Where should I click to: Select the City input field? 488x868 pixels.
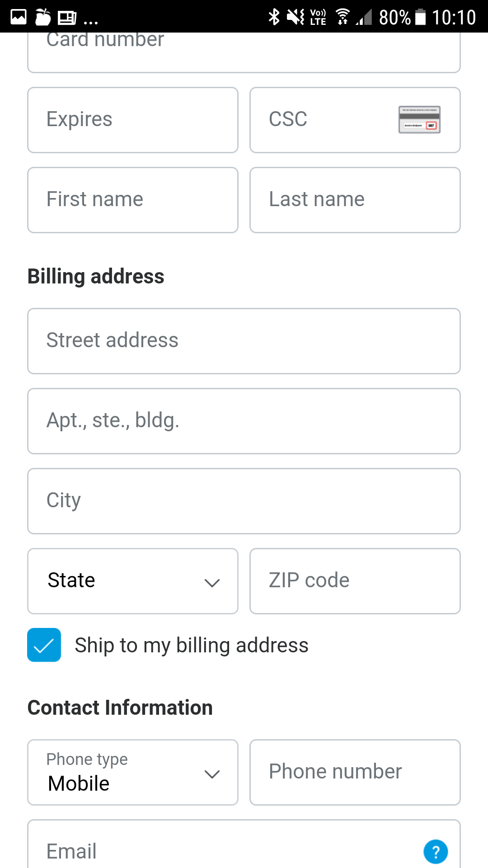coord(244,501)
